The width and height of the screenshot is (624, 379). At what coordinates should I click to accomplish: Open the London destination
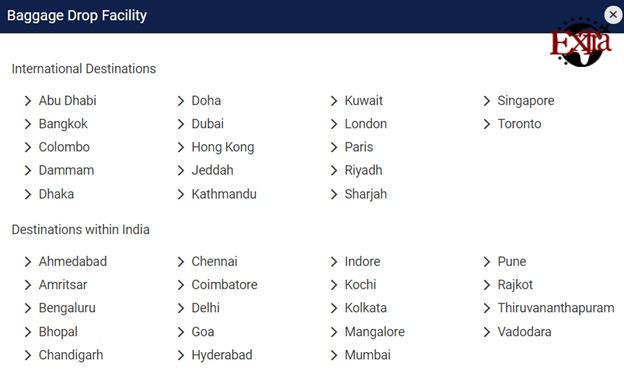pyautogui.click(x=365, y=124)
